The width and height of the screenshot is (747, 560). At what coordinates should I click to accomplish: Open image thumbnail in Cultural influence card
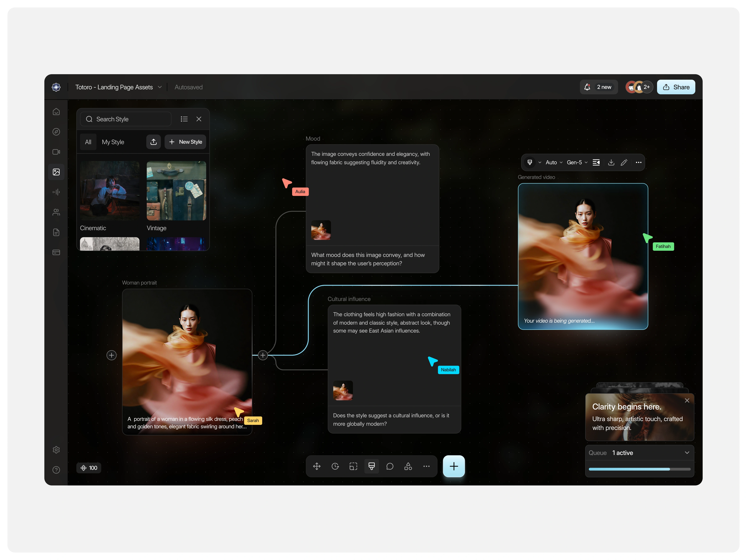tap(343, 391)
